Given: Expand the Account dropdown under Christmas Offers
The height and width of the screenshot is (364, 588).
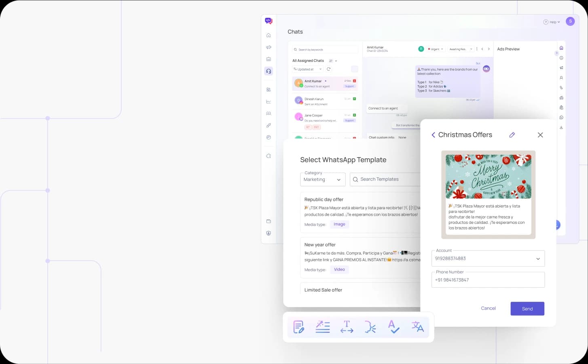Looking at the screenshot, I should 538,259.
